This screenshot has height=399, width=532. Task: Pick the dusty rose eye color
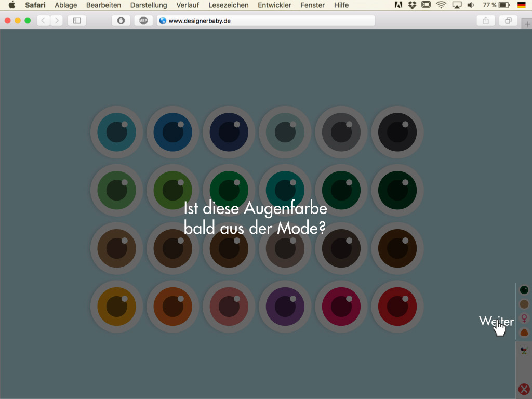pos(229,307)
